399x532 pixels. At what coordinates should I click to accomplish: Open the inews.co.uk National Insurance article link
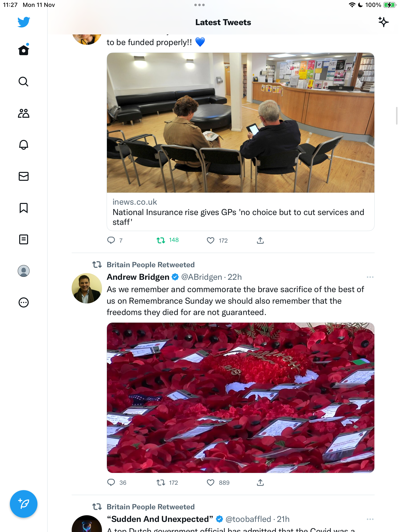click(x=240, y=212)
